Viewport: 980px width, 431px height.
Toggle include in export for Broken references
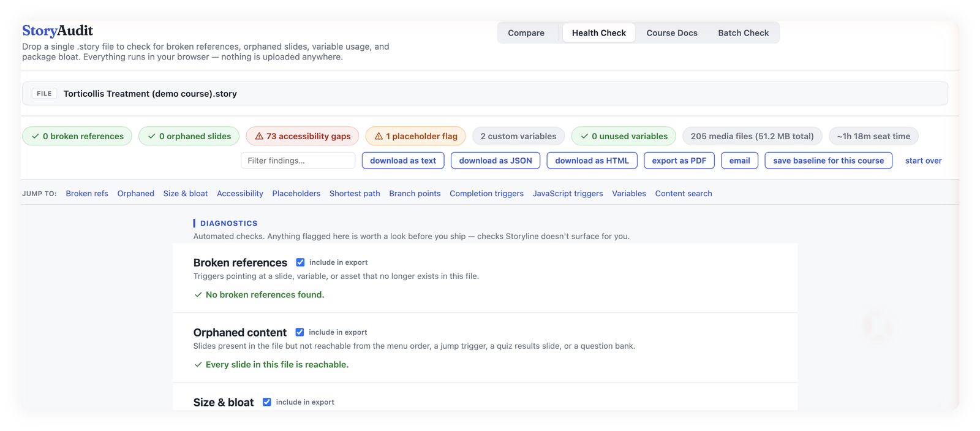tap(300, 262)
